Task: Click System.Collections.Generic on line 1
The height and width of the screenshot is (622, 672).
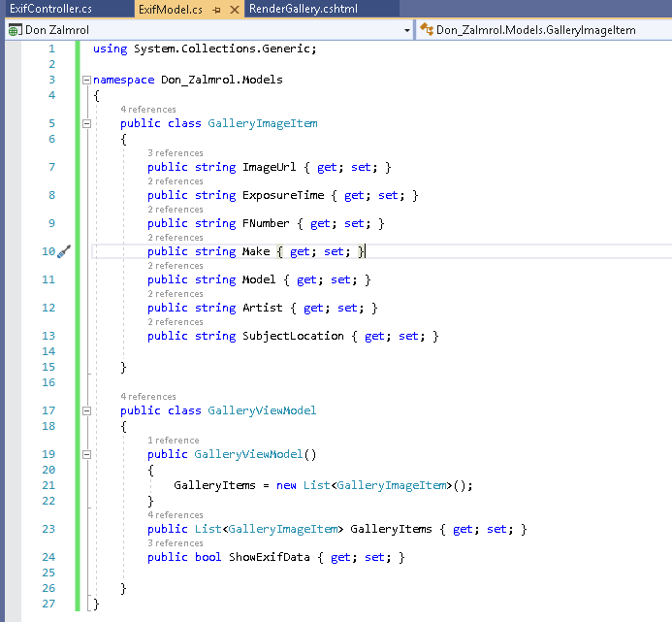Action: 221,49
